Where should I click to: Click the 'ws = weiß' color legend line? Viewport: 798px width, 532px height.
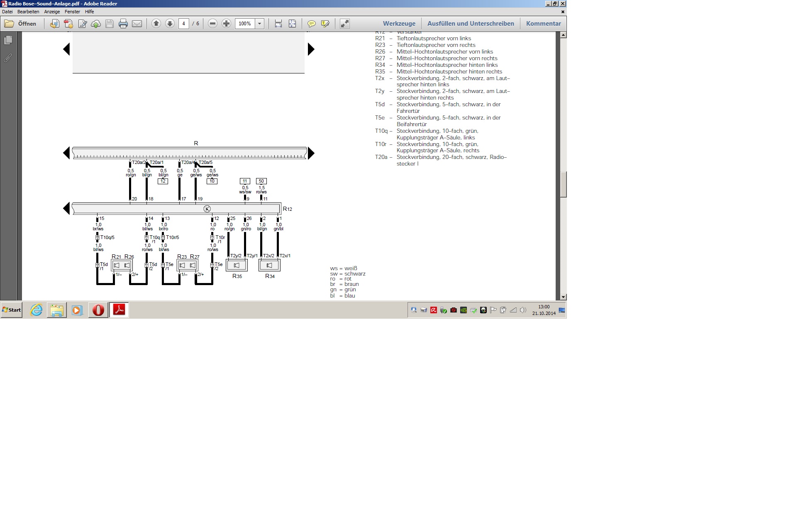(x=344, y=268)
